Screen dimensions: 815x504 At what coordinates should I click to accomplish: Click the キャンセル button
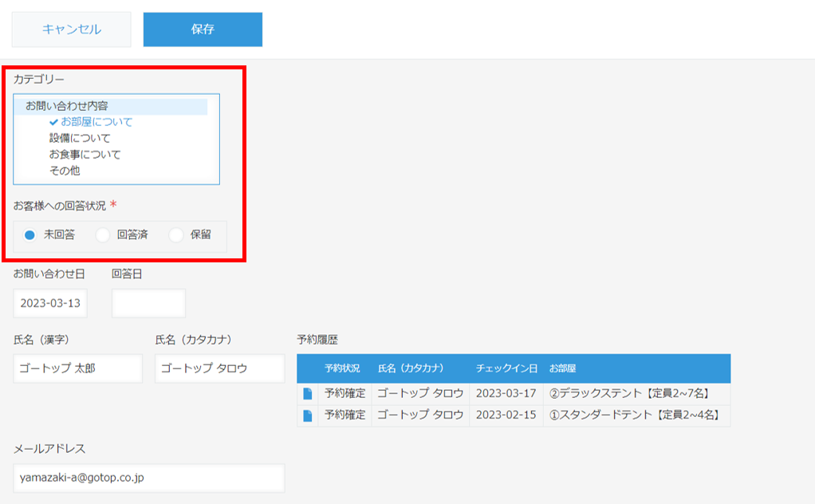(x=72, y=30)
